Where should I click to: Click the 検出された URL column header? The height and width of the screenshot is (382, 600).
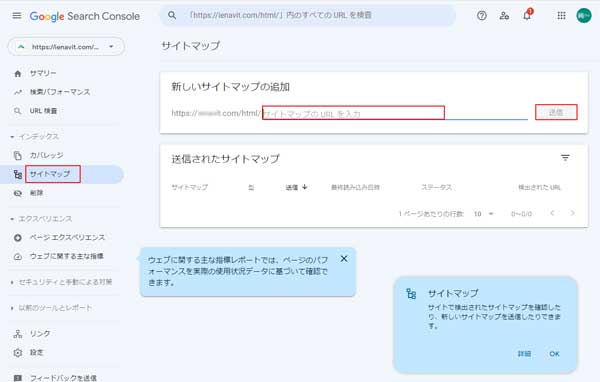click(540, 187)
